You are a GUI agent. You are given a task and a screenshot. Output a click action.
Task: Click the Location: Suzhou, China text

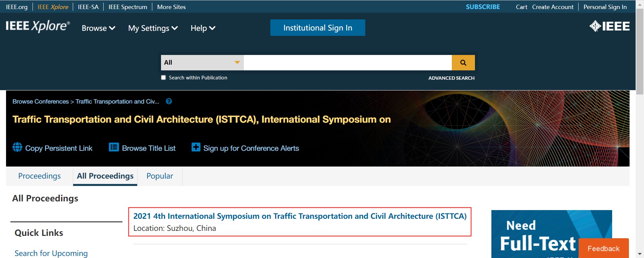[x=175, y=228]
